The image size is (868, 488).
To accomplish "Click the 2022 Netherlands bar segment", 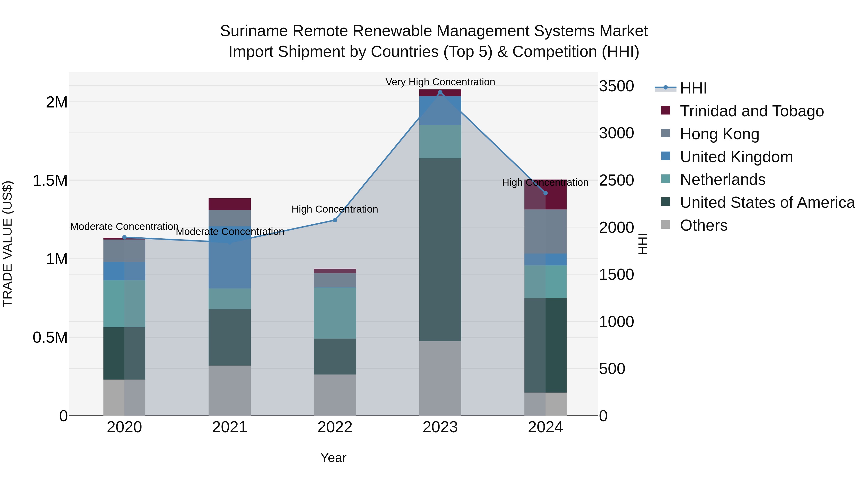I will click(335, 313).
